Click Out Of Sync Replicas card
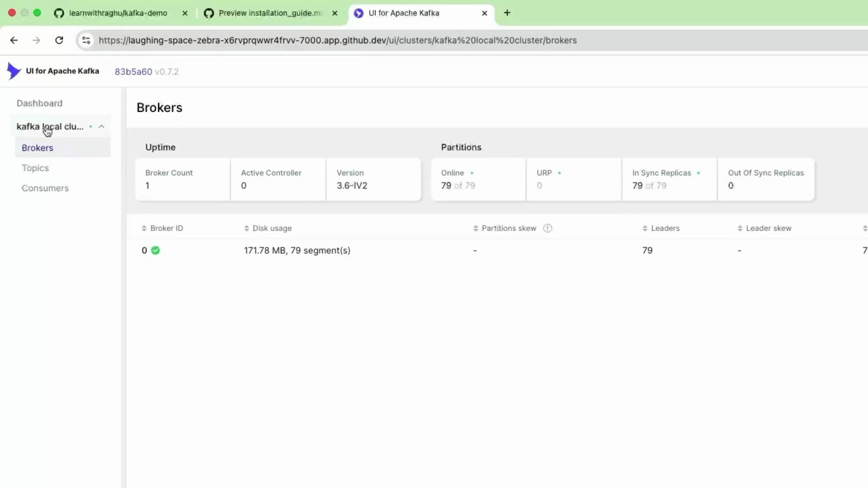 (x=766, y=179)
